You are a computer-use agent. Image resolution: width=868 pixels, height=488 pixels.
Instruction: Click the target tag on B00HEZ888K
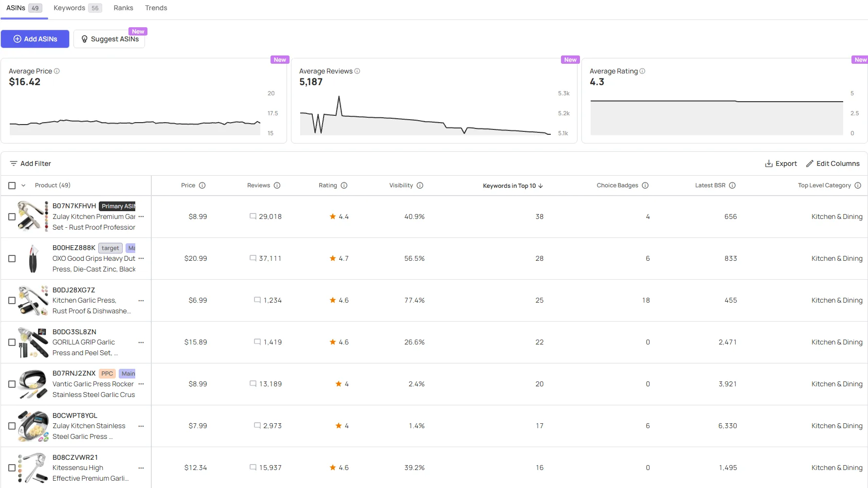click(110, 248)
